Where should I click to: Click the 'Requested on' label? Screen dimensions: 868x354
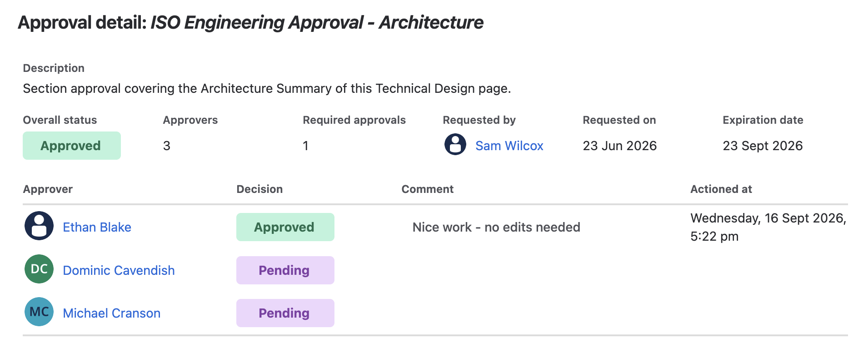tap(619, 120)
